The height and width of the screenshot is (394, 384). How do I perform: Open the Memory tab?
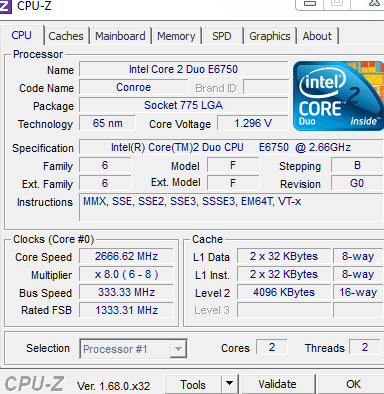(176, 36)
